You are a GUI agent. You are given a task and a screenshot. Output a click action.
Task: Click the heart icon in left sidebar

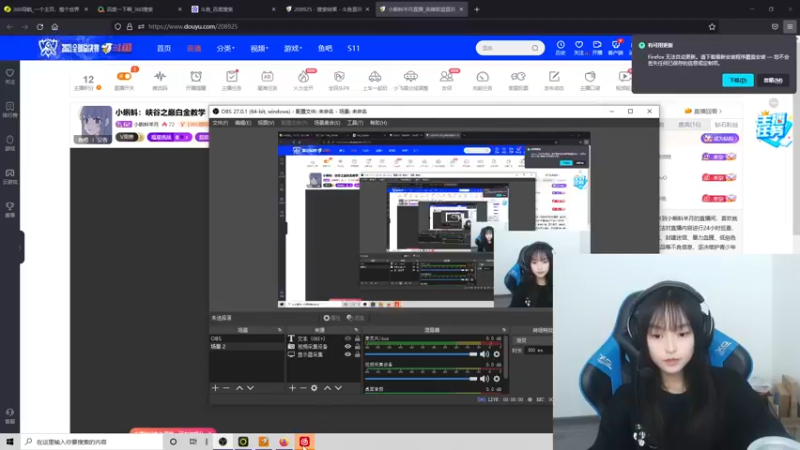tap(10, 73)
